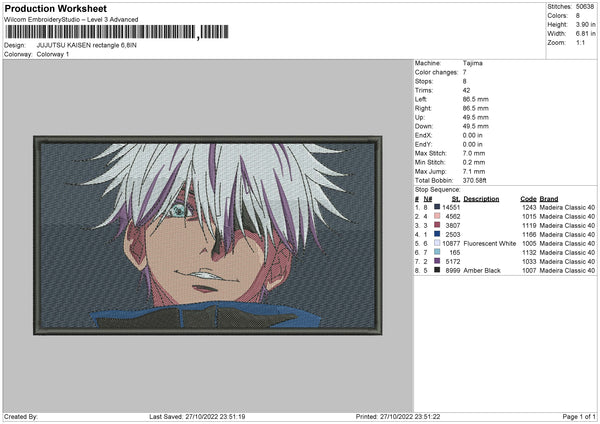Click the 'Brand' column header

click(x=549, y=199)
